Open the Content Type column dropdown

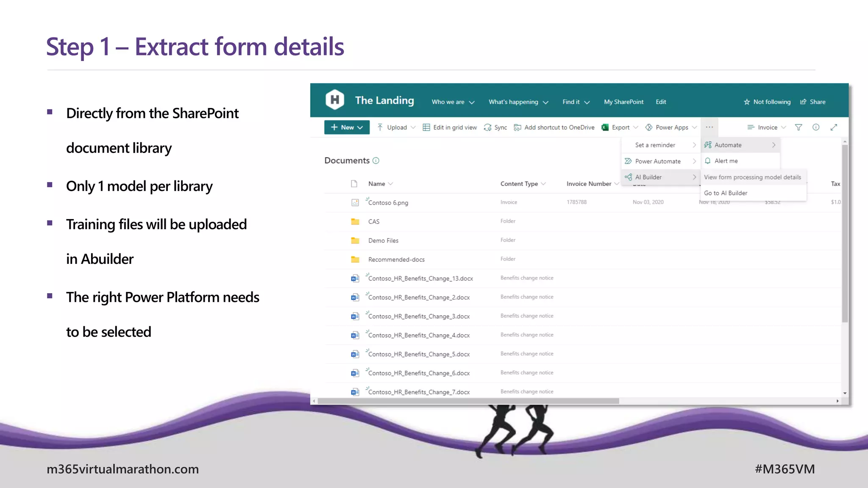(x=543, y=184)
